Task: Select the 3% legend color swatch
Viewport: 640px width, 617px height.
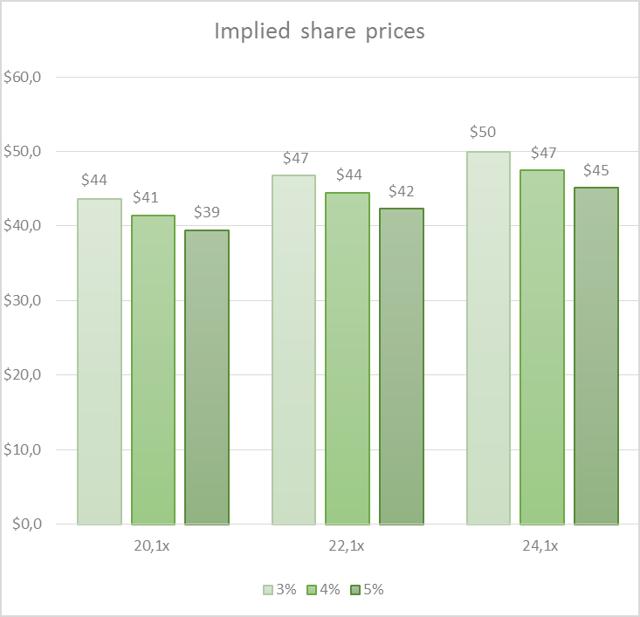Action: (x=268, y=590)
